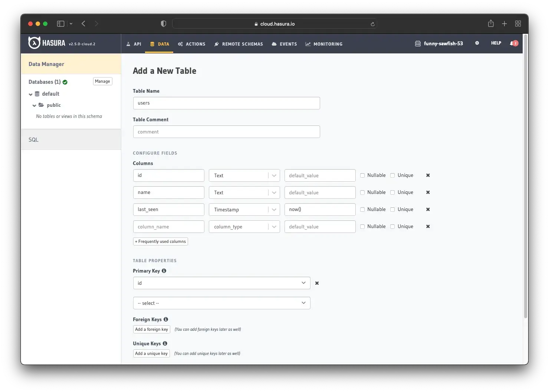The height and width of the screenshot is (392, 549).
Task: Click the Primary Key info icon
Action: point(164,271)
